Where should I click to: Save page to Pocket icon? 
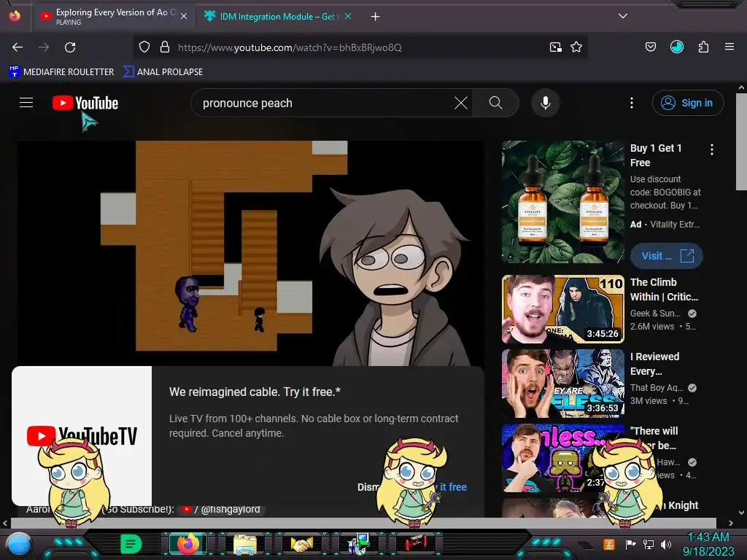coord(651,47)
